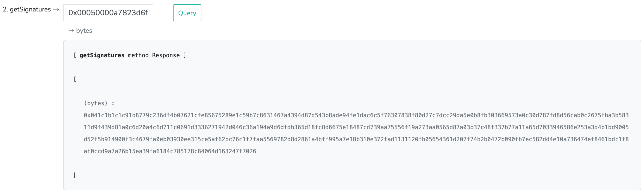Click the return-type arrow icon before bytes
Image resolution: width=644 pixels, height=193 pixels.
[71, 30]
